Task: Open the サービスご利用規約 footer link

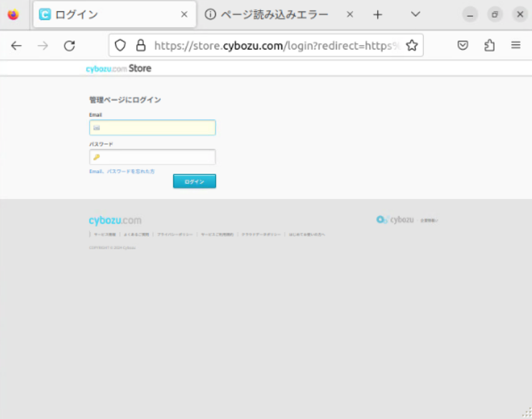Action: pyautogui.click(x=217, y=234)
